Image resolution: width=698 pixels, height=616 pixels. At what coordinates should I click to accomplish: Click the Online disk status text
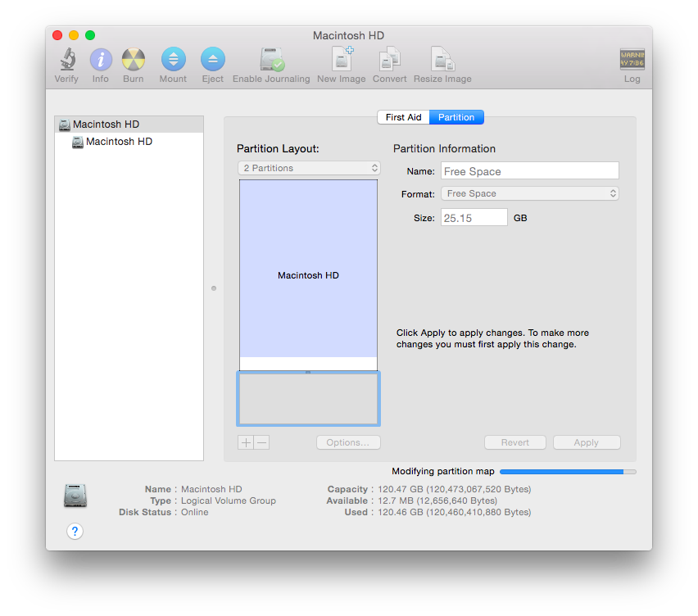coord(194,512)
